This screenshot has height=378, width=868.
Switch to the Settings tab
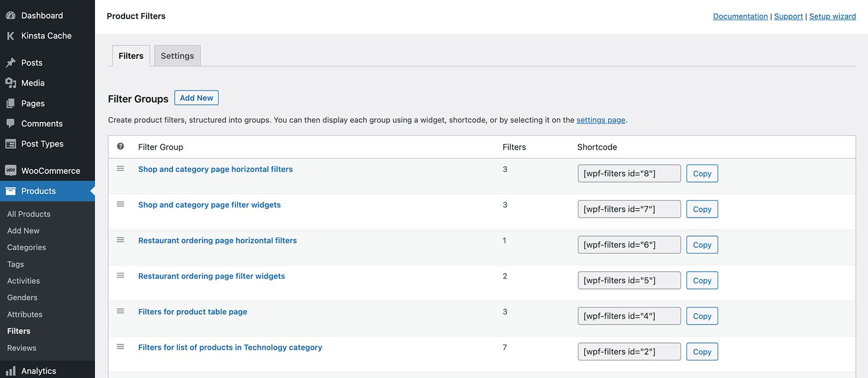point(177,56)
